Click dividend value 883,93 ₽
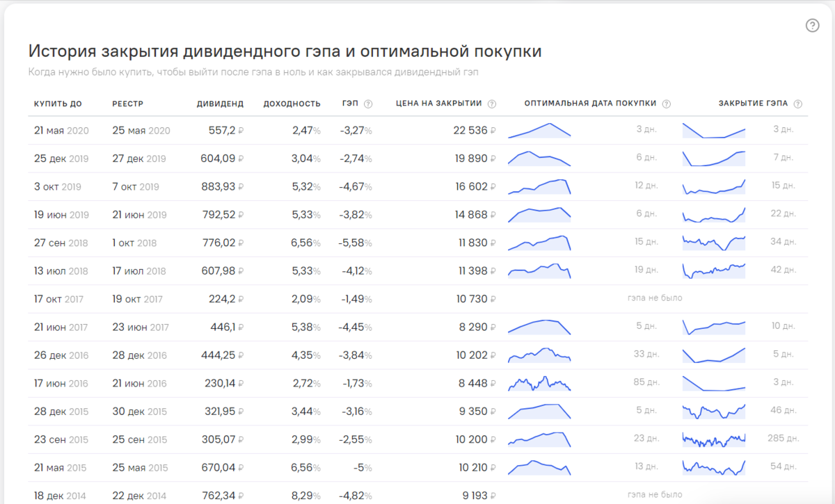 tap(222, 187)
